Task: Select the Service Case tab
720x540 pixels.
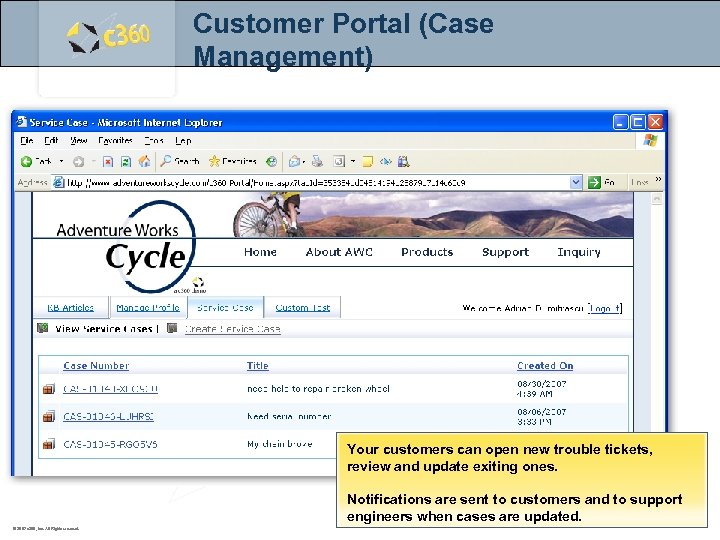Action: [225, 307]
